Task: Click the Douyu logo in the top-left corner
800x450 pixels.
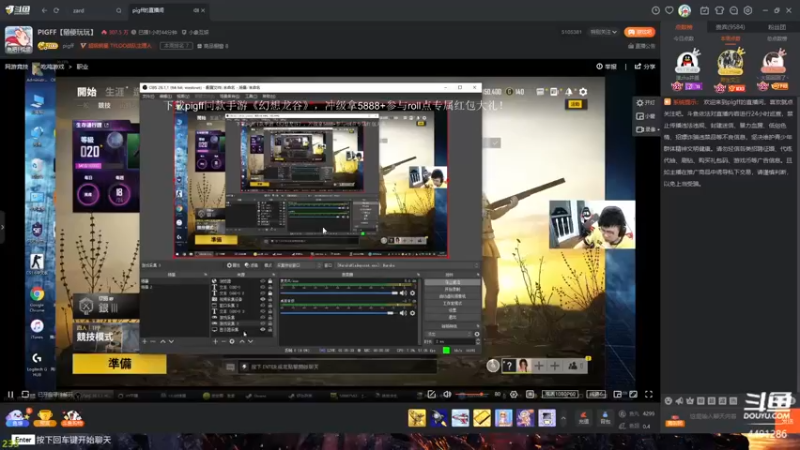Action: click(x=17, y=10)
